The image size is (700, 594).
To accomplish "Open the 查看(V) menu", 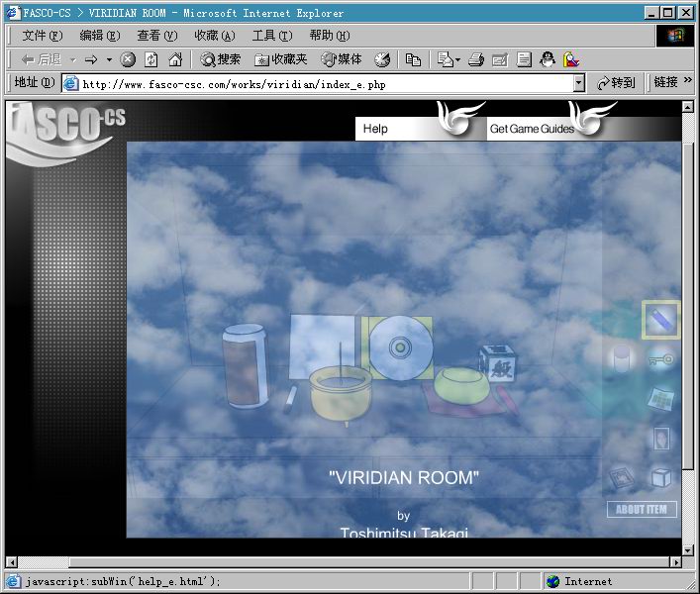I will point(157,36).
